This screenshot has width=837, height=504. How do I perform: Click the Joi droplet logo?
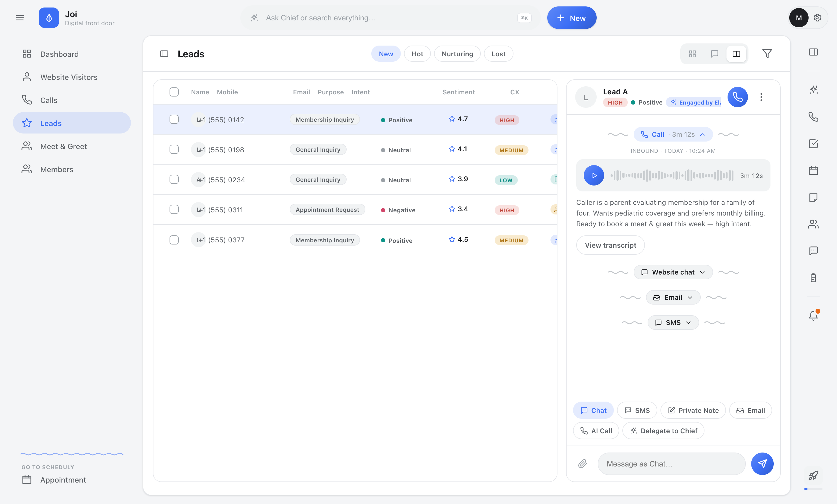pyautogui.click(x=49, y=18)
